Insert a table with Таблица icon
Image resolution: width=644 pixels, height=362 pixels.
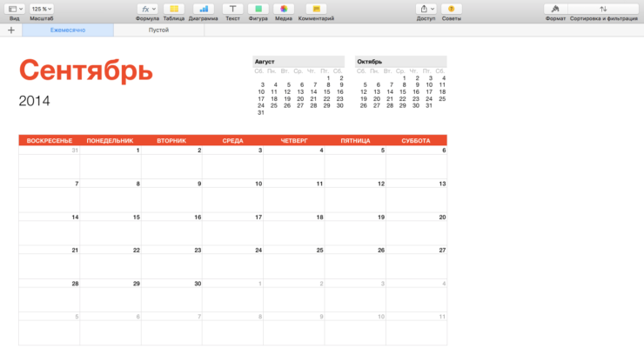tap(174, 9)
